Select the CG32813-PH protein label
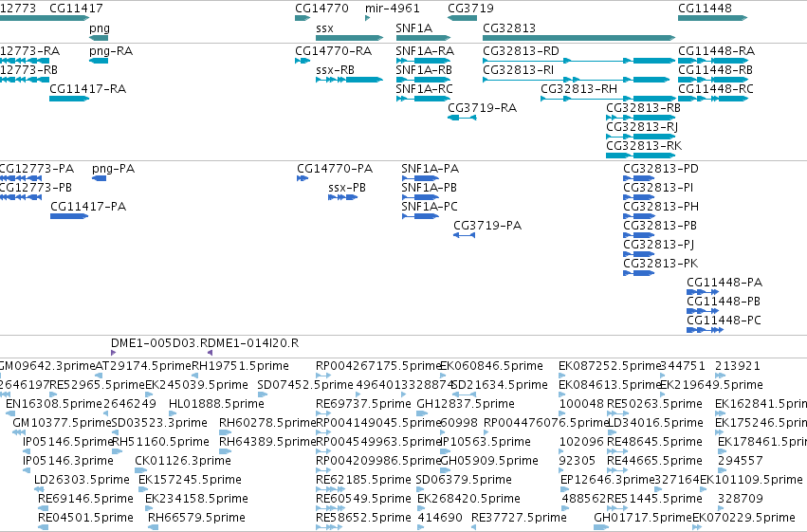The height and width of the screenshot is (532, 807). (x=661, y=207)
